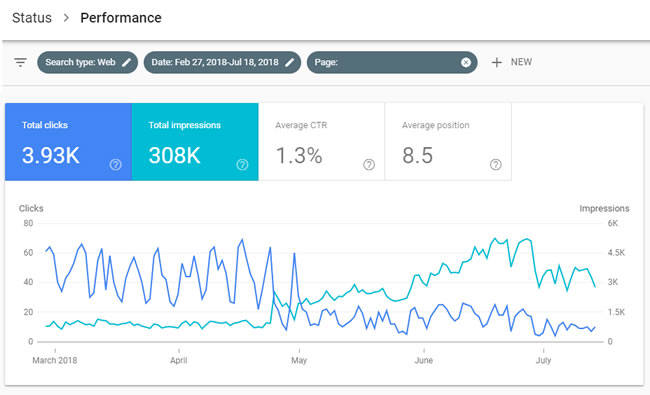Viewport: 650px width, 395px height.
Task: Click the May marker on the chart axis
Action: click(x=299, y=360)
